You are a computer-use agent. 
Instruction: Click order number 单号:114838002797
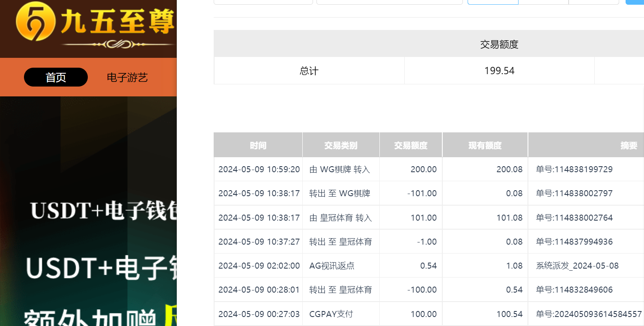(574, 193)
